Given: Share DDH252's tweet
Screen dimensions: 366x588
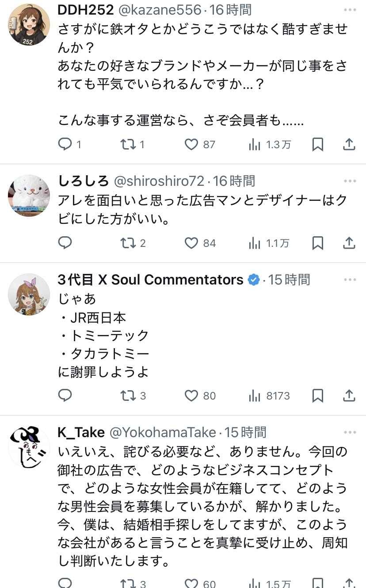Looking at the screenshot, I should [349, 144].
